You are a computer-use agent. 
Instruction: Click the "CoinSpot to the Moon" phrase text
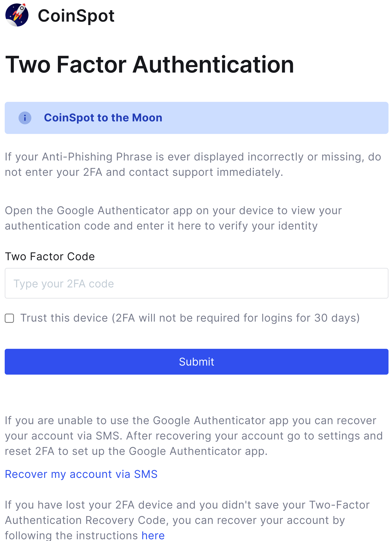tap(103, 118)
